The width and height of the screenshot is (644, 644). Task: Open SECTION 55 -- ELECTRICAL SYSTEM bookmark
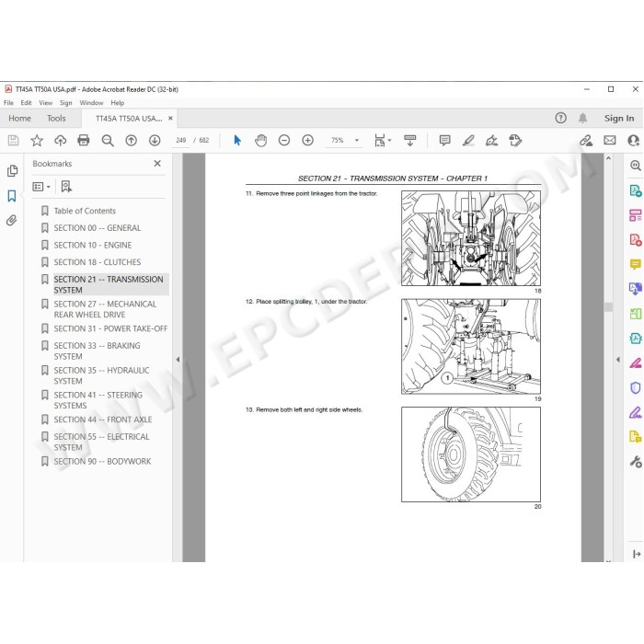pyautogui.click(x=101, y=442)
